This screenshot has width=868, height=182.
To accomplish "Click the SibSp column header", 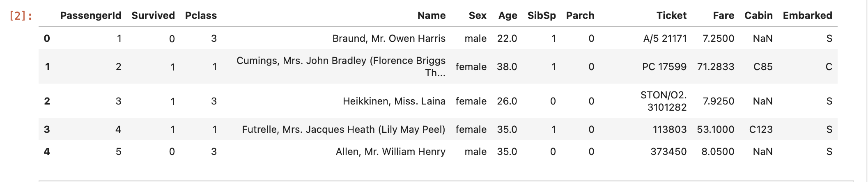I will click(542, 16).
